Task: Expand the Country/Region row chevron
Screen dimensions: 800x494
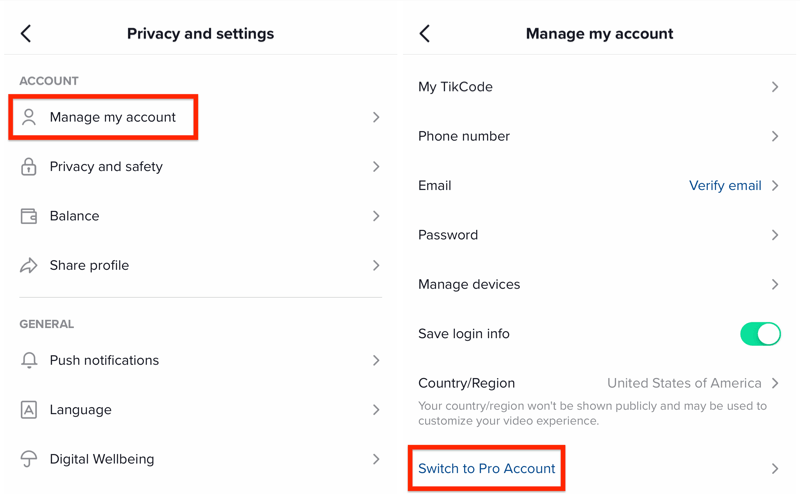Action: pyautogui.click(x=775, y=383)
